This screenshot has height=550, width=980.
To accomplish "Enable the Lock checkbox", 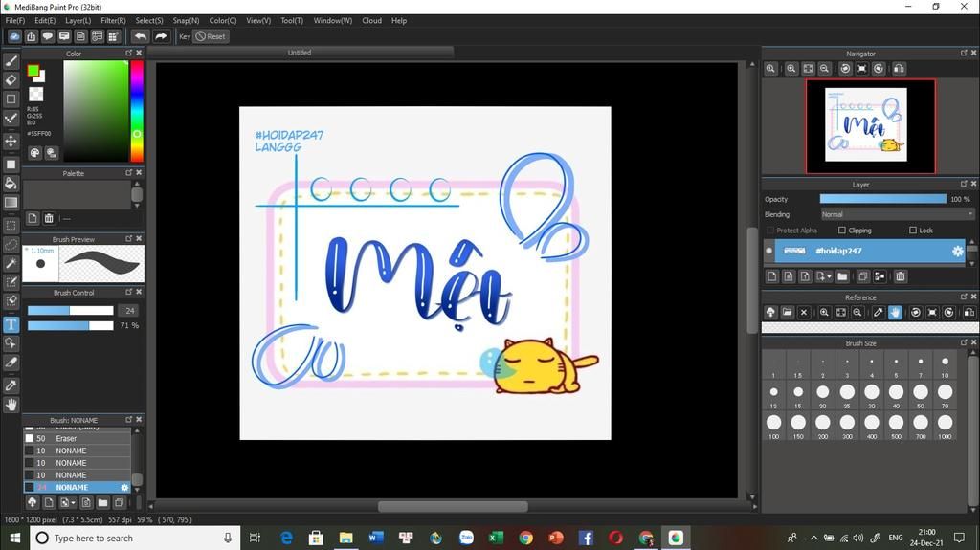I will pos(912,231).
